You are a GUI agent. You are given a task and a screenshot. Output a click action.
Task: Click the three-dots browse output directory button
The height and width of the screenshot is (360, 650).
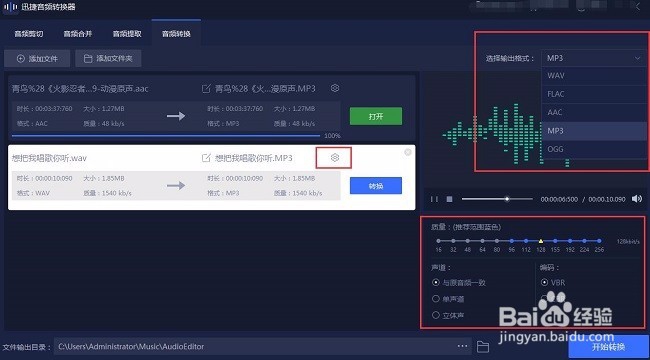[x=463, y=346]
